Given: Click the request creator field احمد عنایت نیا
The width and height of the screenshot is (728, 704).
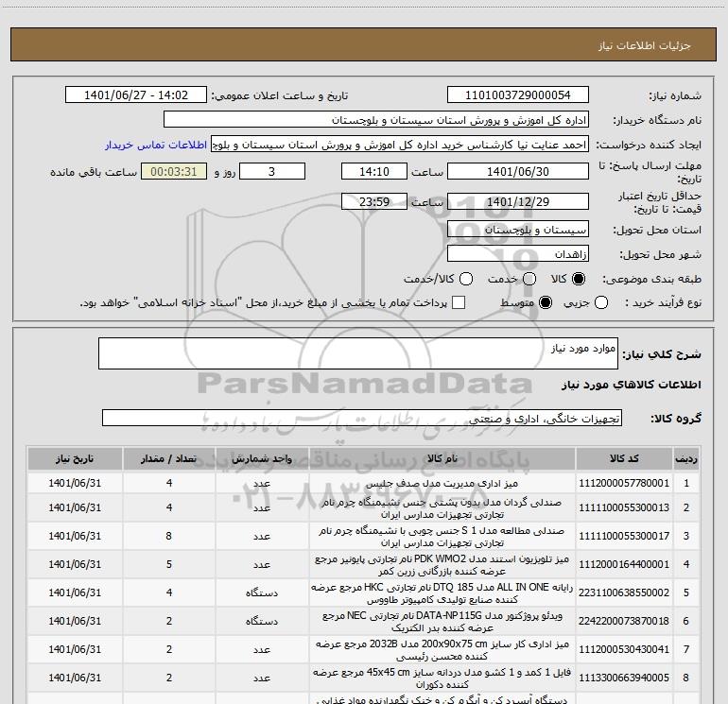Looking at the screenshot, I should (x=400, y=145).
